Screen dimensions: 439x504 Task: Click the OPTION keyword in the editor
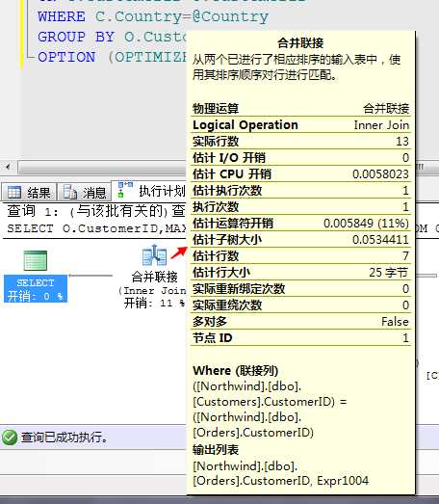click(66, 57)
